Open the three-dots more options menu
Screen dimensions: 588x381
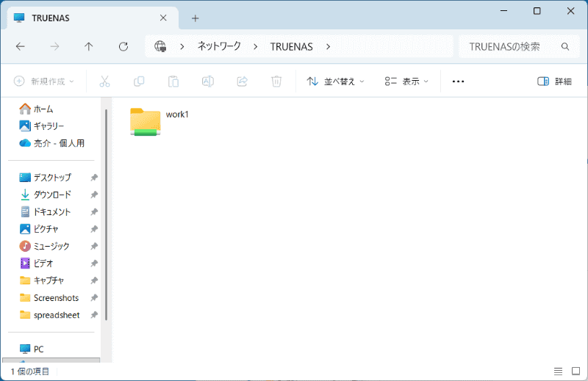458,81
